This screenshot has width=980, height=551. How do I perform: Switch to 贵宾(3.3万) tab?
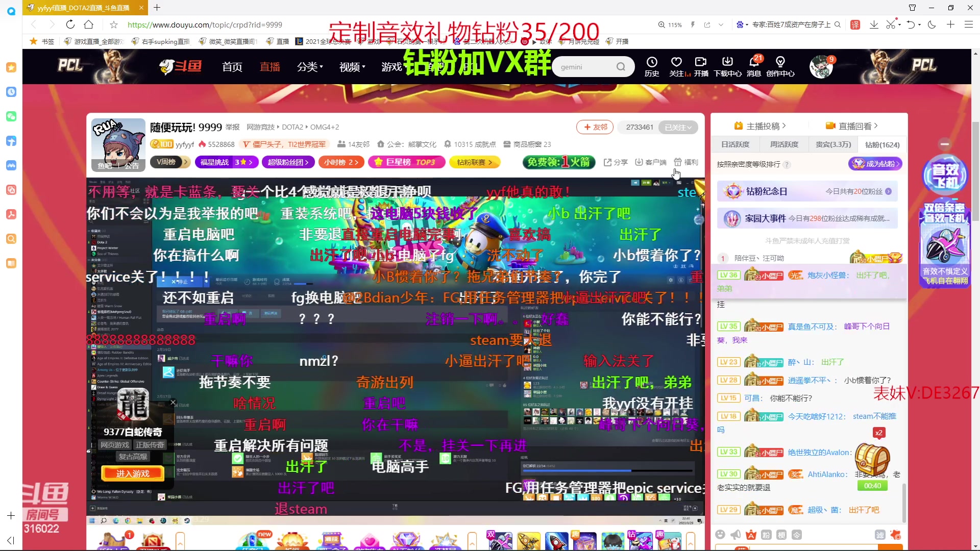pos(833,144)
